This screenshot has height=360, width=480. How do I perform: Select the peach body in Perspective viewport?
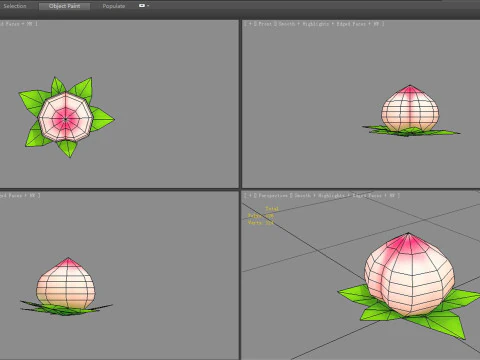click(410, 273)
